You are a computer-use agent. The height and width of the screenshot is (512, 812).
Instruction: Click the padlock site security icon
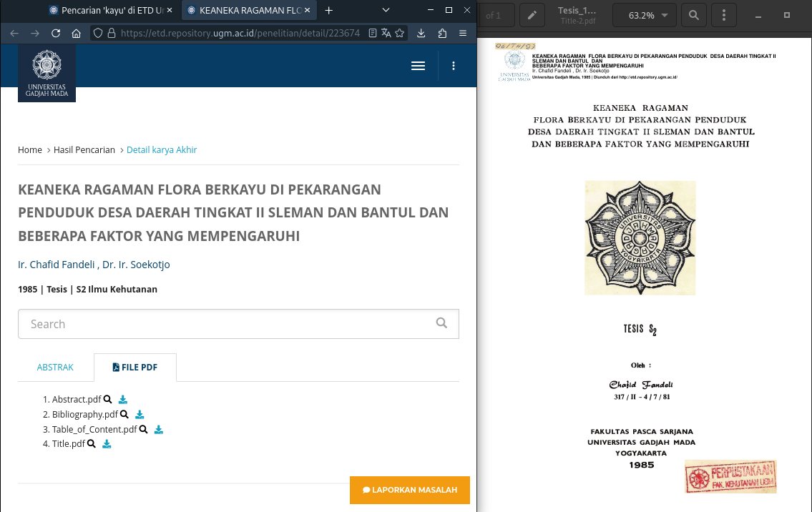[112, 33]
